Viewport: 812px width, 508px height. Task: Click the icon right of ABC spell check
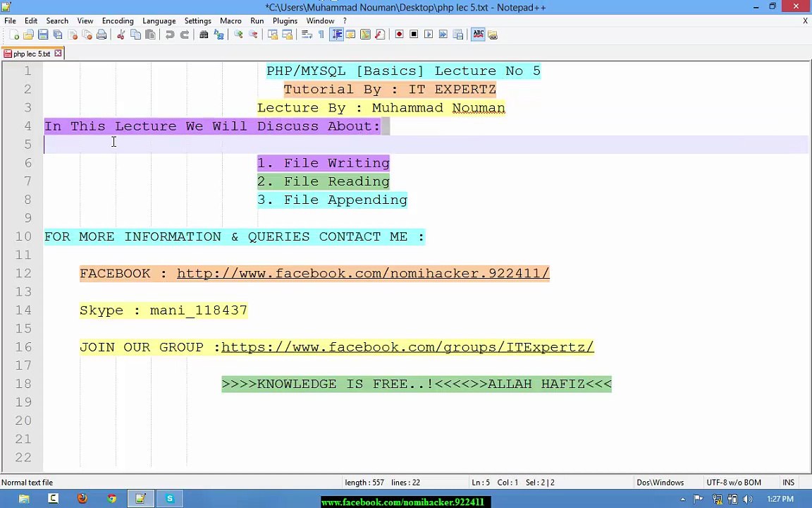(x=493, y=35)
